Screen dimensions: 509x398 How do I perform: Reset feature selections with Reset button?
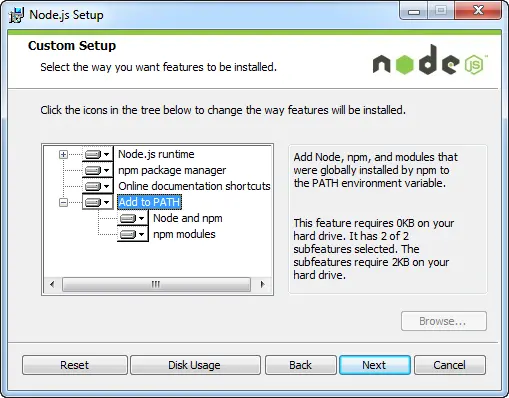[x=75, y=365]
